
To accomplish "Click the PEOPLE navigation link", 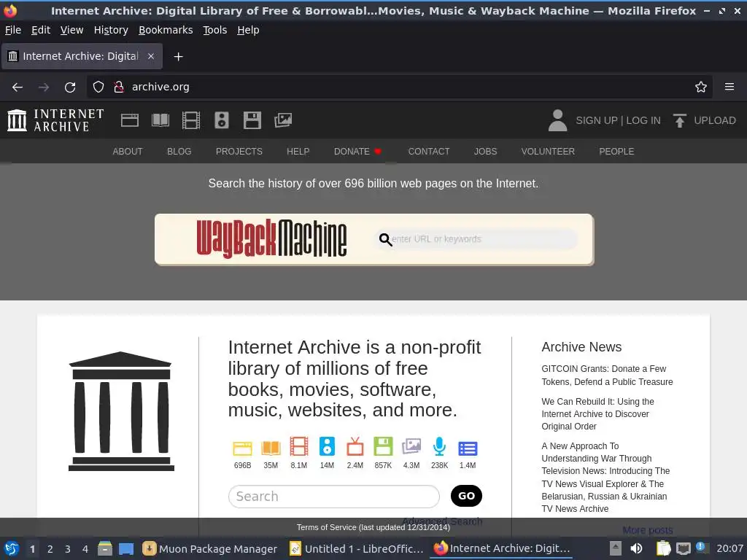I will pos(616,152).
